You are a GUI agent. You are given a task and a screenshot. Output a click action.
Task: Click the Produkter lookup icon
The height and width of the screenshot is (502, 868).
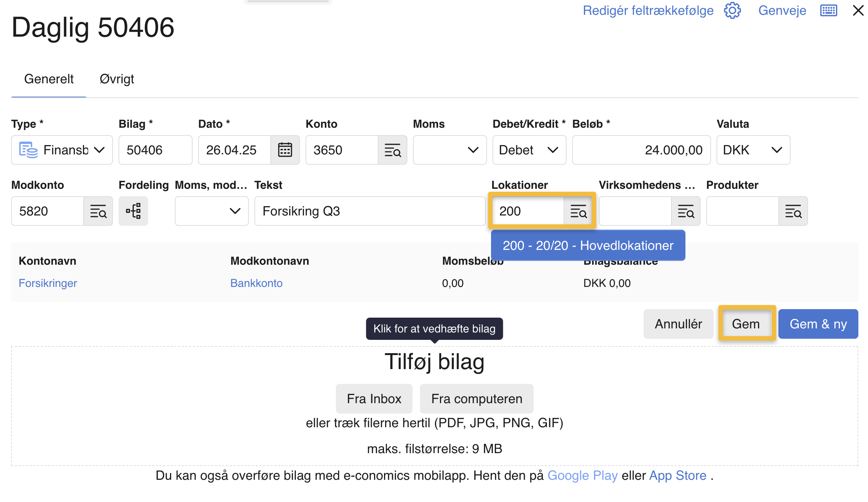pyautogui.click(x=793, y=211)
